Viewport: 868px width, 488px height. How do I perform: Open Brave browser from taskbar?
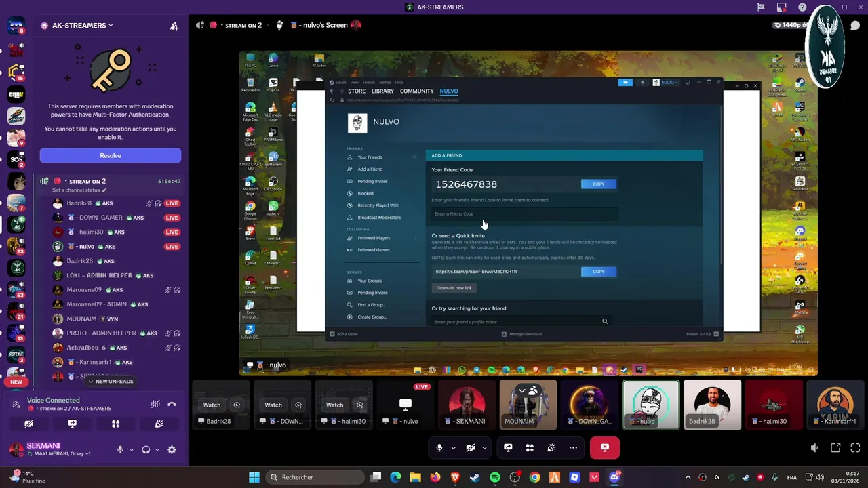[x=455, y=477]
